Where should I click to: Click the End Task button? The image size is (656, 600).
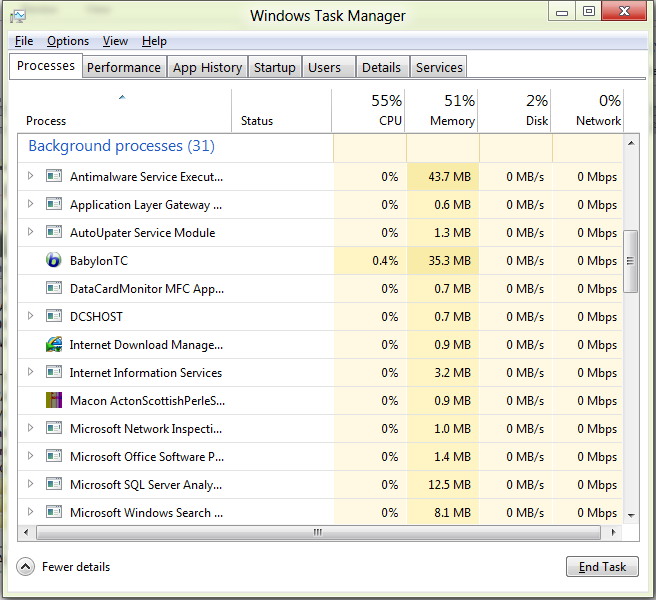pyautogui.click(x=602, y=567)
